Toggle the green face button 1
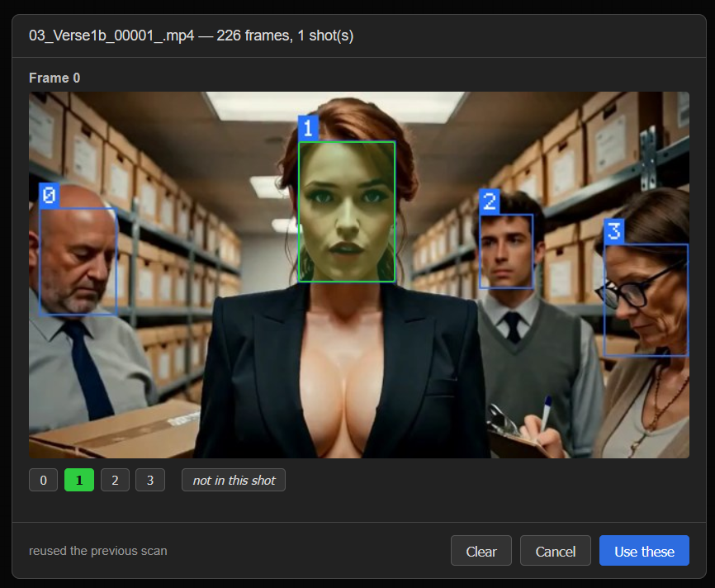The width and height of the screenshot is (715, 588). 79,480
